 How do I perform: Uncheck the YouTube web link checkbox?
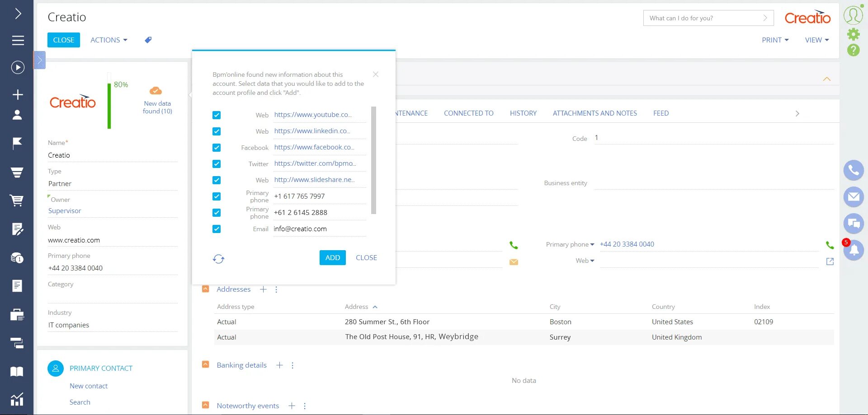pos(217,115)
